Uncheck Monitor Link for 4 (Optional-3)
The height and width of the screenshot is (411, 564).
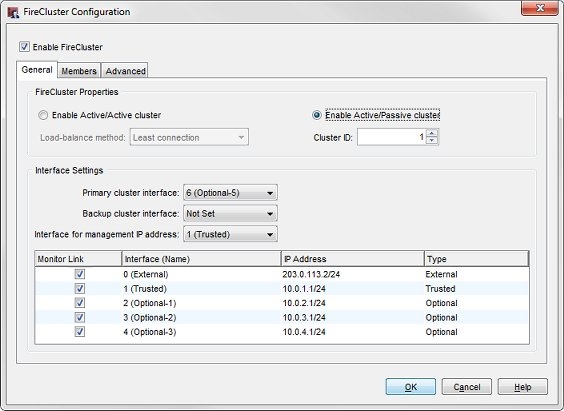coord(80,332)
